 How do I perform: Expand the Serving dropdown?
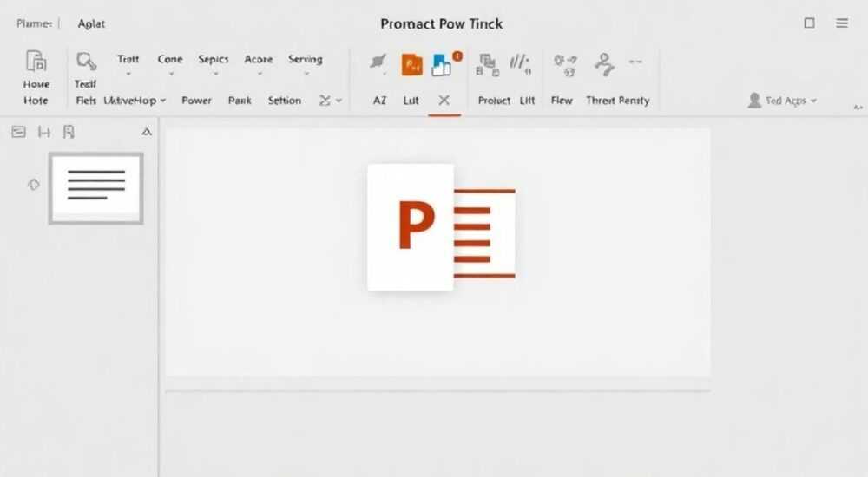(306, 74)
